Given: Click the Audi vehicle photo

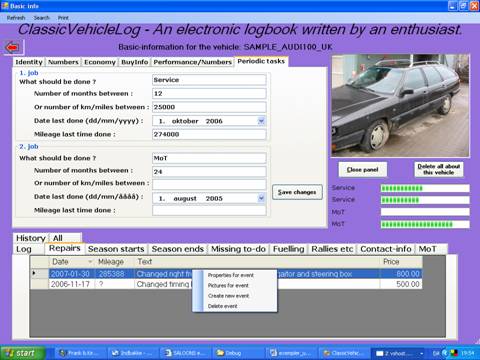Looking at the screenshot, I should coord(400,106).
